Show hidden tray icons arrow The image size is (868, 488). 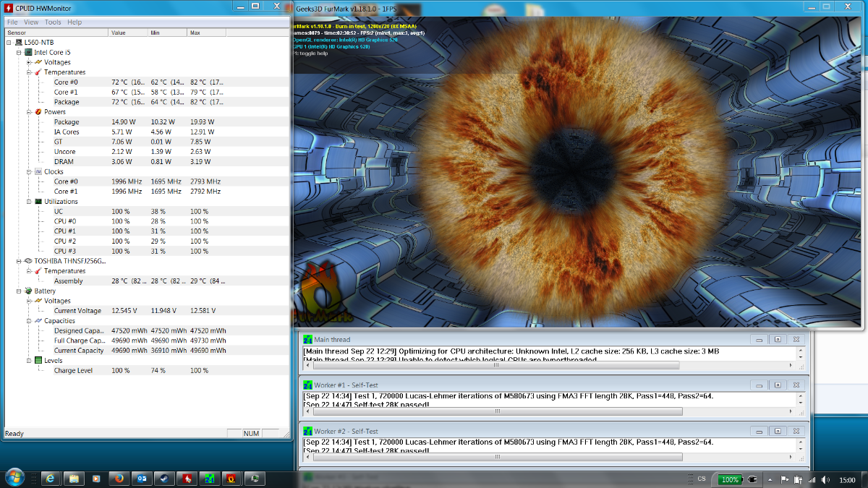770,479
